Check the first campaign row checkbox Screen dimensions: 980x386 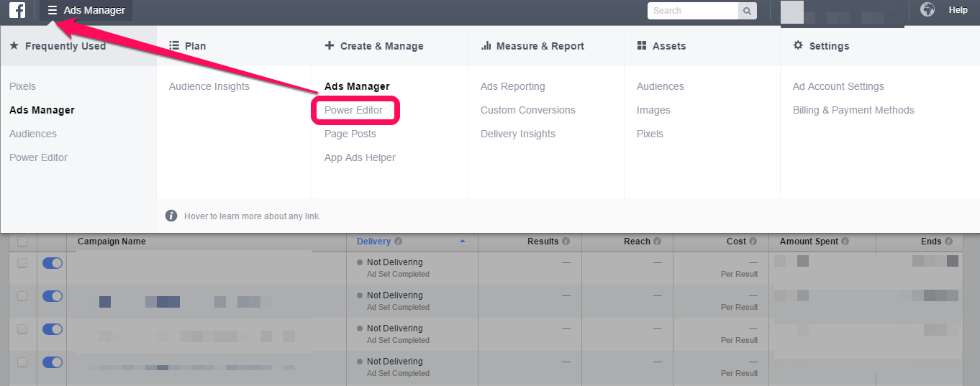[22, 263]
